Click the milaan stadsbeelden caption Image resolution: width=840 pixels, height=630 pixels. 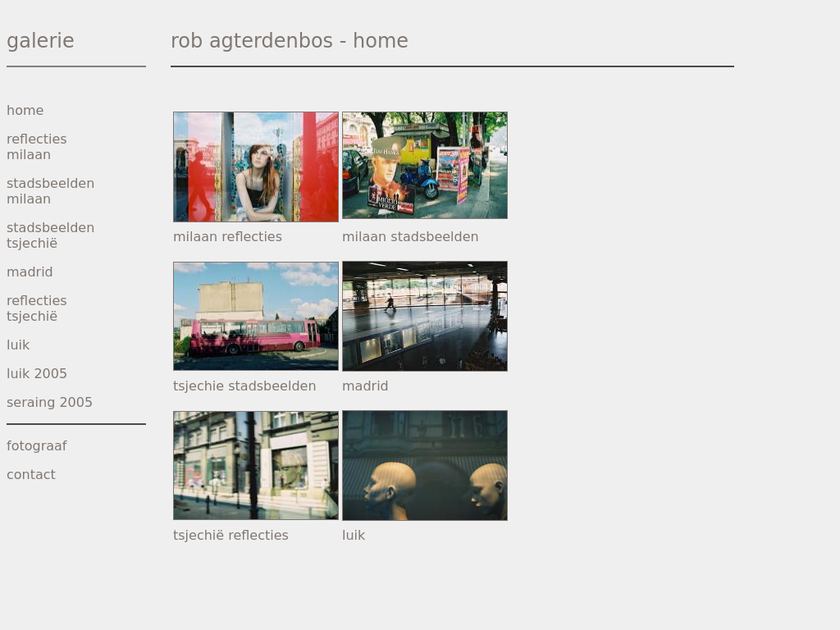(x=410, y=237)
